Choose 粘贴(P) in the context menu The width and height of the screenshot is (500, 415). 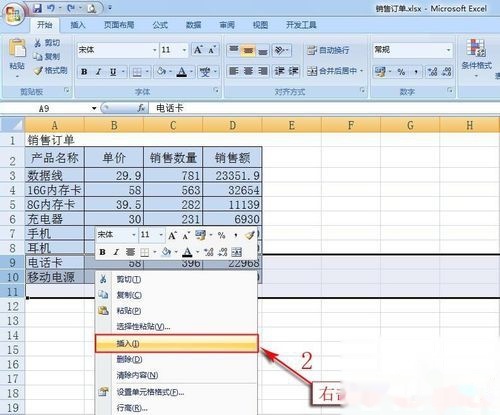(x=177, y=311)
